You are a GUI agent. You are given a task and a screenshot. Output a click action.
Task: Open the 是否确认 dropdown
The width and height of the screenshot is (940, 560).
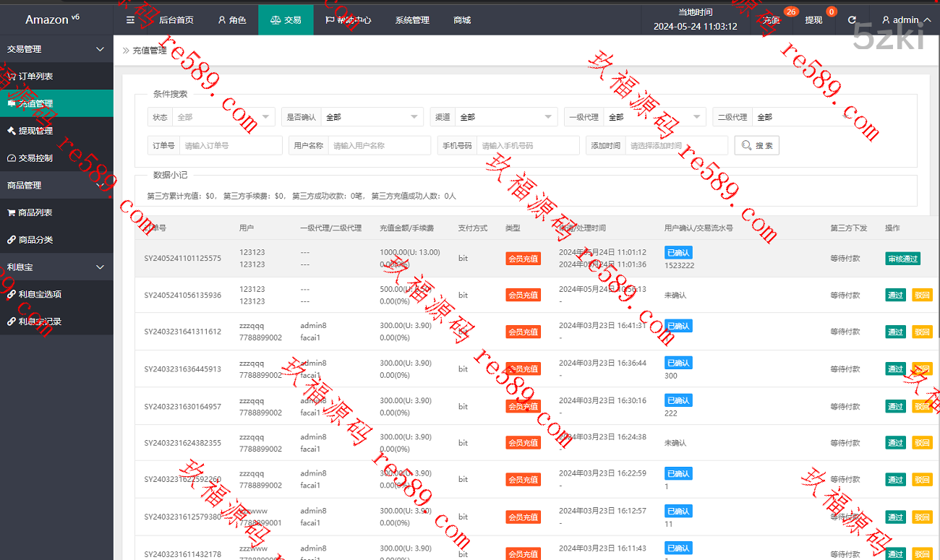pyautogui.click(x=372, y=117)
